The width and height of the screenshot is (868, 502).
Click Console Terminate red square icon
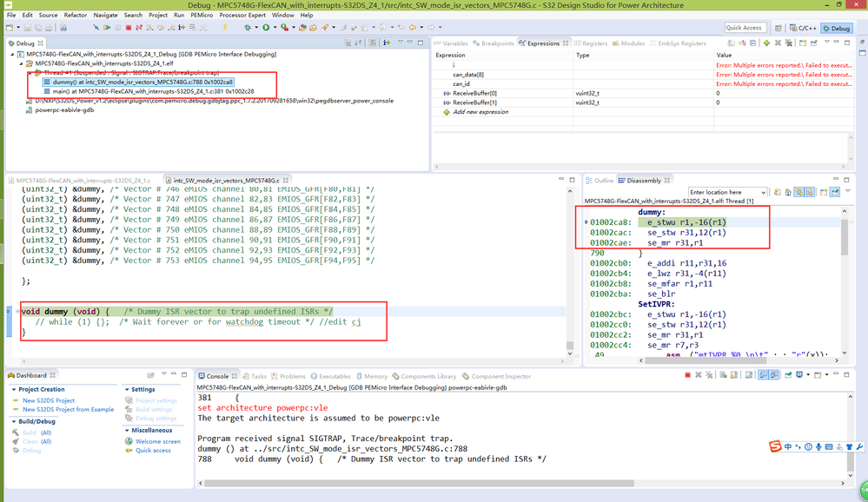coord(687,375)
